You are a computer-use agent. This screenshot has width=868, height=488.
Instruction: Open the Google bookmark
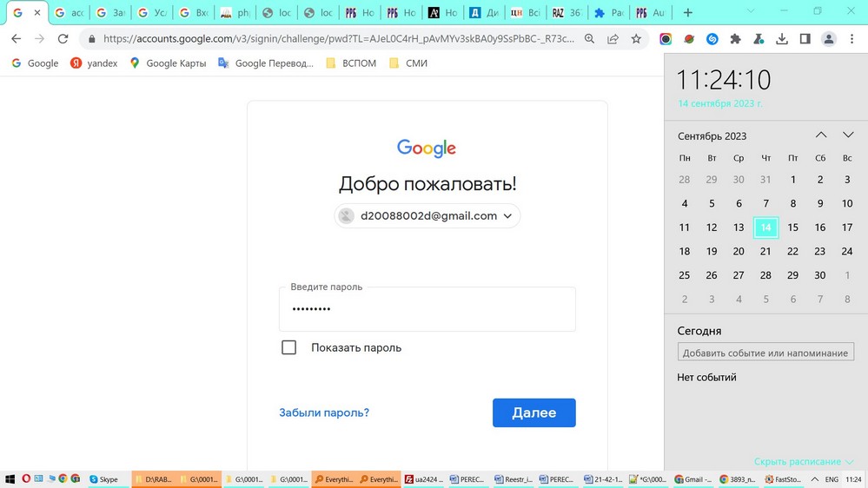click(x=36, y=63)
